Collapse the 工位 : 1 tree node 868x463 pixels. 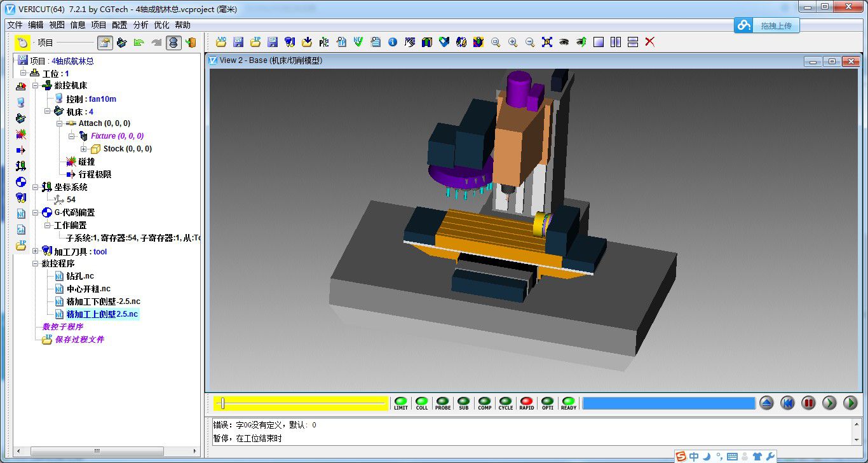pos(24,73)
